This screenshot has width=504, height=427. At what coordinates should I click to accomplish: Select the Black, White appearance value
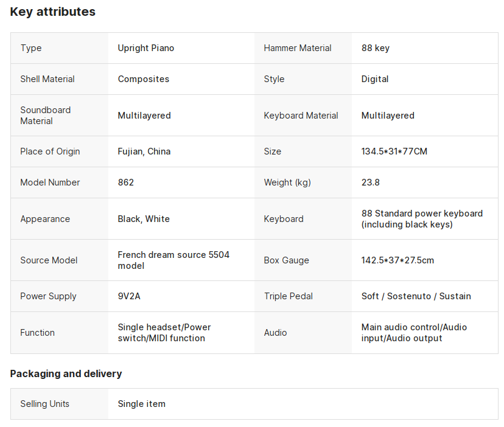pos(144,219)
